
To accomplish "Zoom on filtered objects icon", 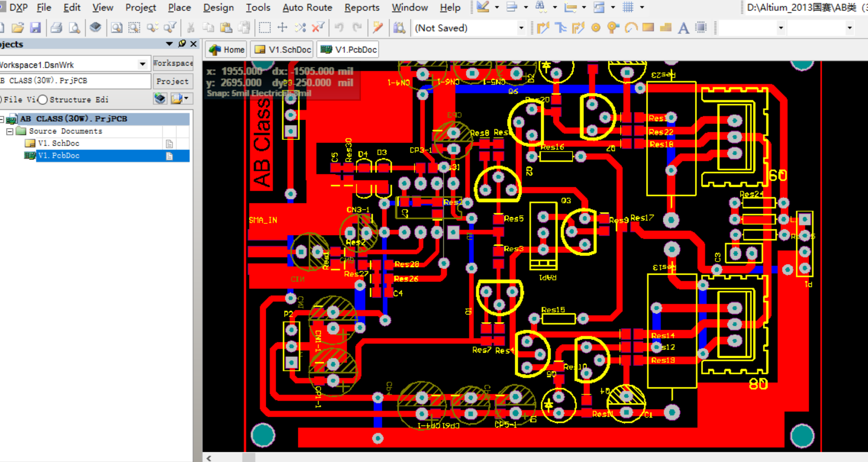I will coord(170,27).
